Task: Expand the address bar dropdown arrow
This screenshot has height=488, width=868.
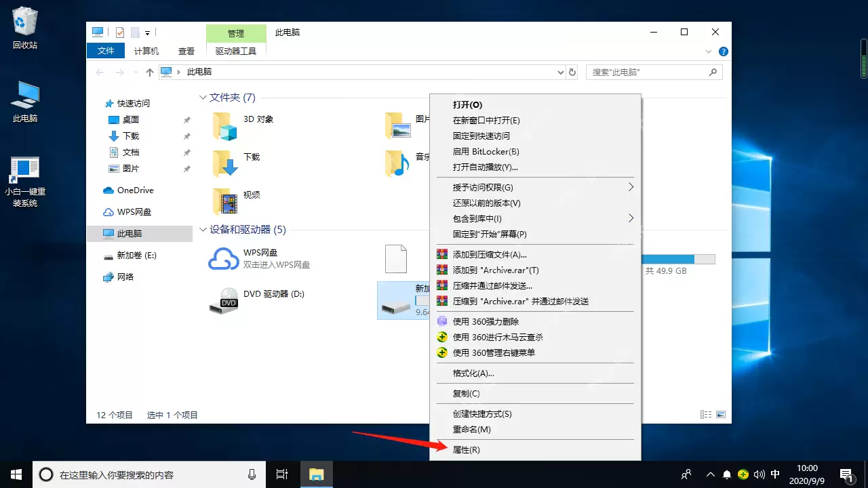Action: tap(560, 72)
